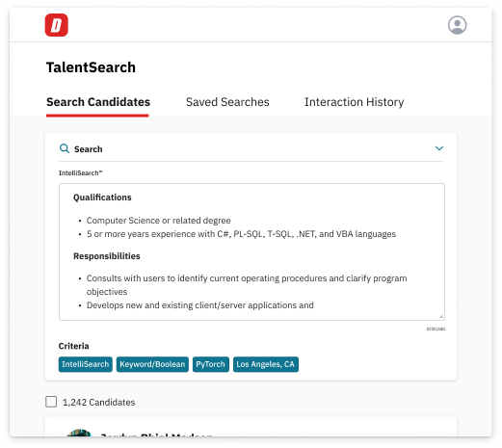Tick the 1,242 Candidates select-all checkbox
This screenshot has height=448, width=502.
point(51,402)
